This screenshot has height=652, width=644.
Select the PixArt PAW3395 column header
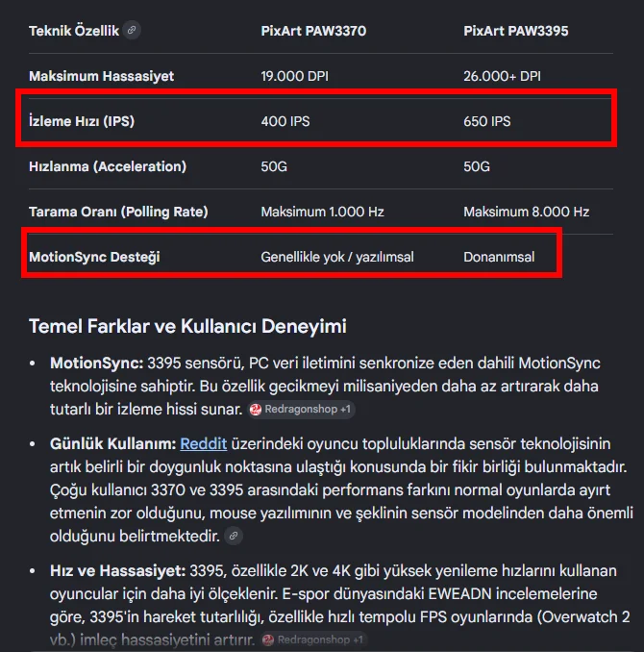click(x=516, y=31)
